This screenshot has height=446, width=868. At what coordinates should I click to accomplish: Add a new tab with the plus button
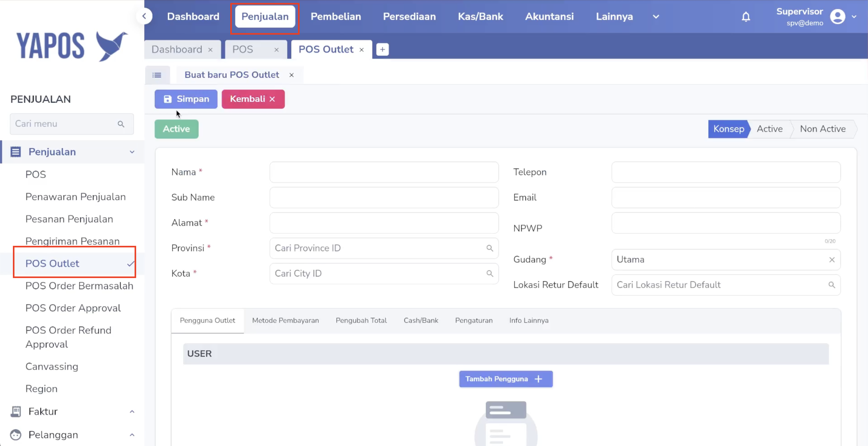click(382, 50)
